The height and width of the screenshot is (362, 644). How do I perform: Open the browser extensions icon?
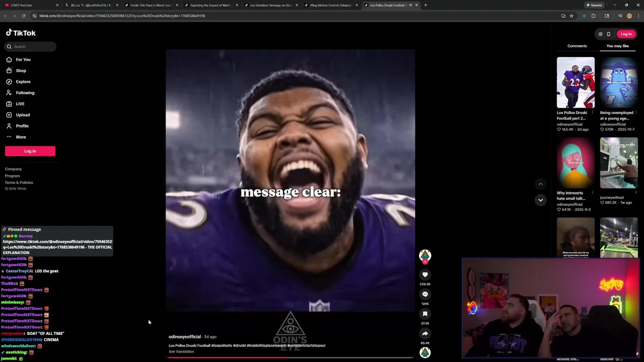[x=593, y=16]
